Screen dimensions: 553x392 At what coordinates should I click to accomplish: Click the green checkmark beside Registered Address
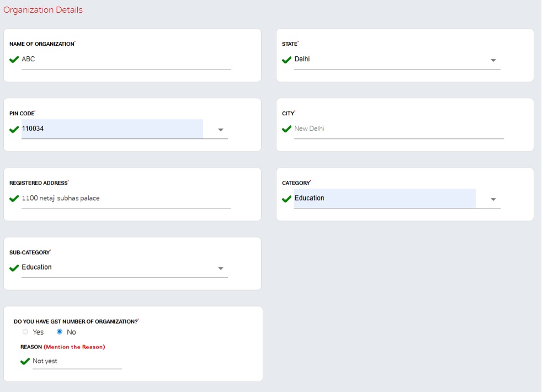point(14,198)
